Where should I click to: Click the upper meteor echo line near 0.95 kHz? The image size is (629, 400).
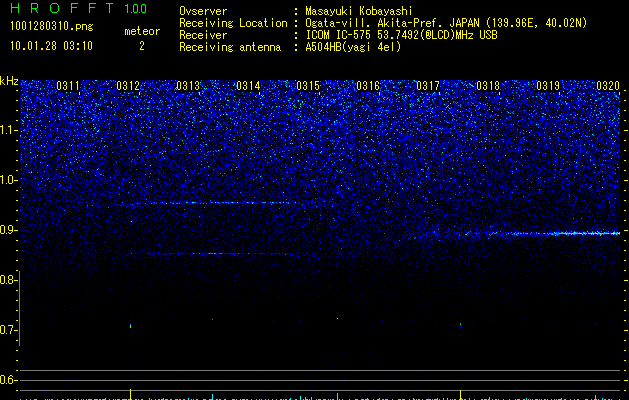[217, 203]
